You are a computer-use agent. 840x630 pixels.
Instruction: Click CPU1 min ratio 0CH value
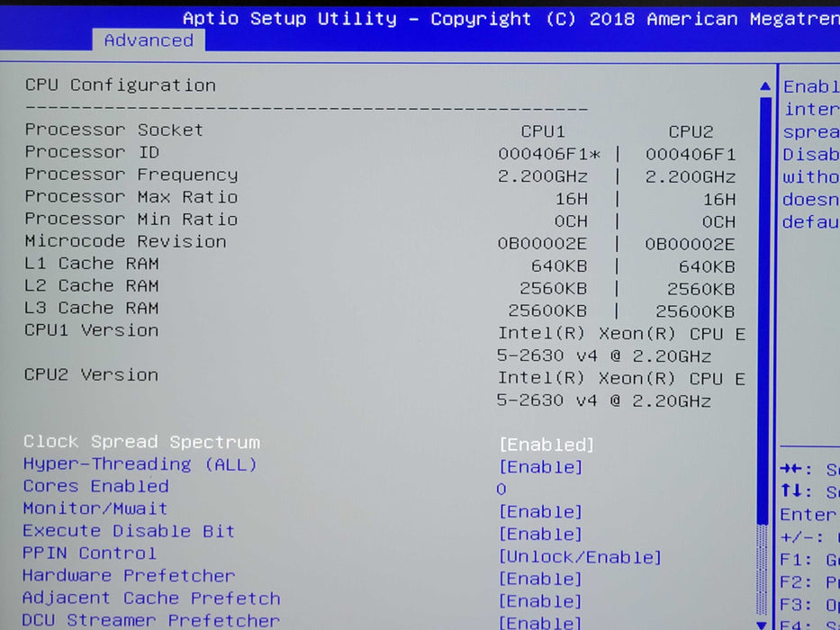coord(571,221)
